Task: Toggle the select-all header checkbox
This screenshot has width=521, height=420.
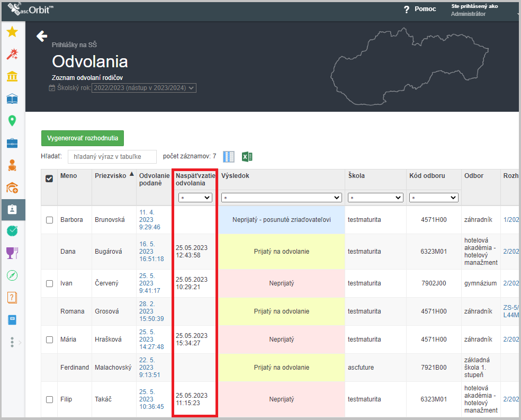Action: (x=49, y=179)
